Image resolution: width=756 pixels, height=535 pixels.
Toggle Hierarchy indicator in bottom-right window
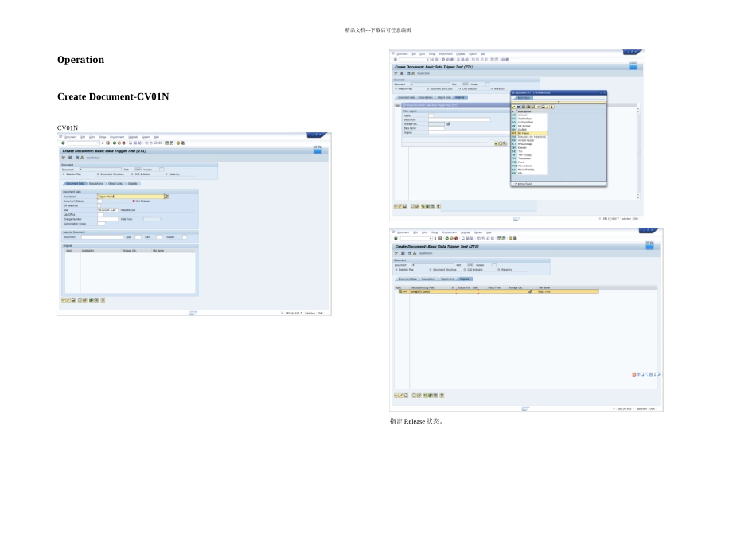(x=498, y=270)
